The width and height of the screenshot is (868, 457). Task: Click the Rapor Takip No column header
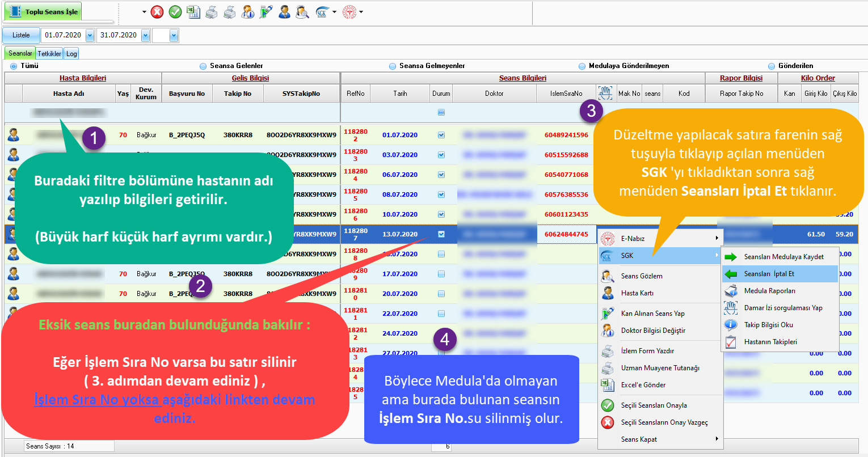point(741,94)
